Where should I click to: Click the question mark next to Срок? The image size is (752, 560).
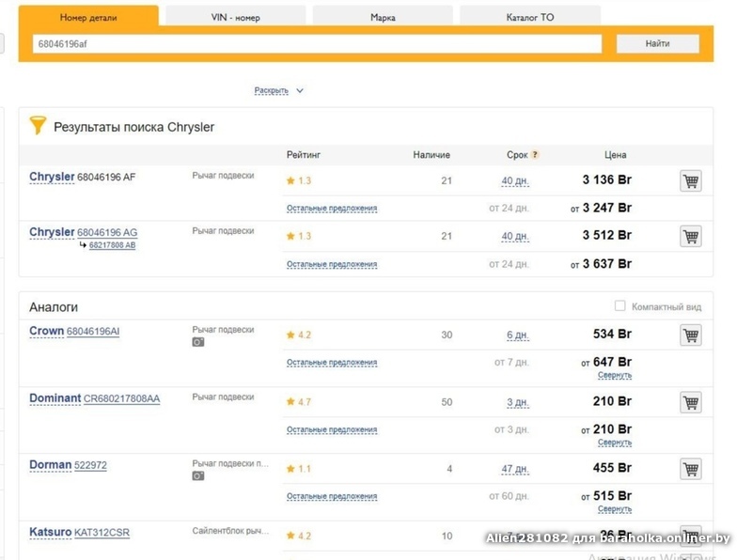point(535,154)
